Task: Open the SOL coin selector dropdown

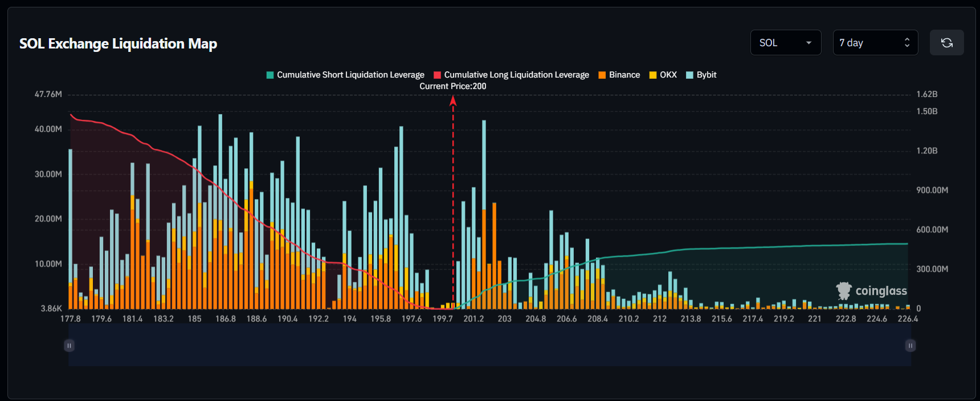Action: [785, 43]
